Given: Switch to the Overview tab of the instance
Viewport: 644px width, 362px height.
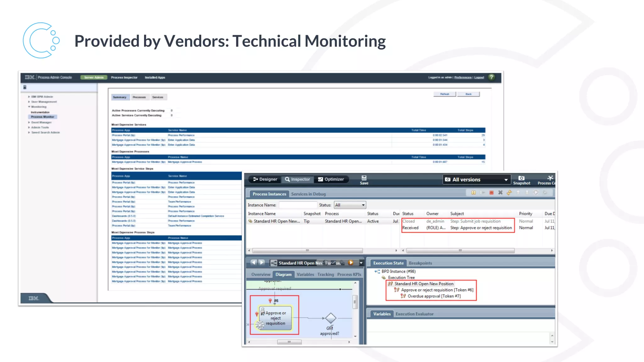Looking at the screenshot, I should [x=261, y=274].
